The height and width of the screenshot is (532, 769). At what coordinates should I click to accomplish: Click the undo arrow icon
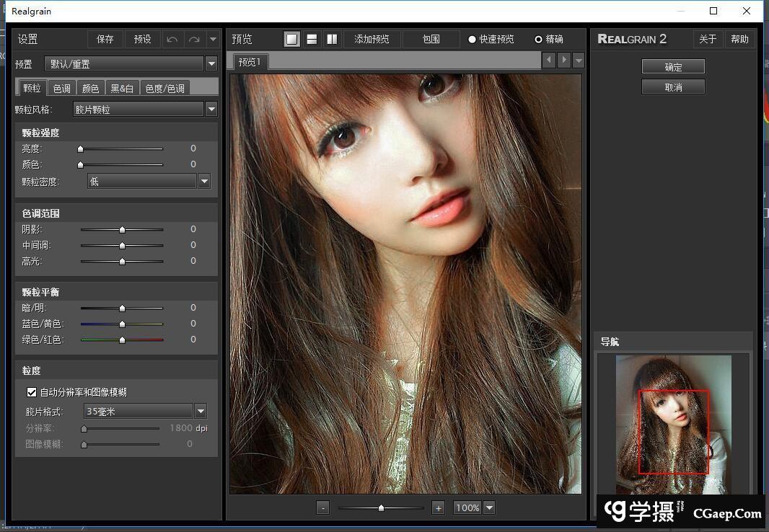[172, 39]
